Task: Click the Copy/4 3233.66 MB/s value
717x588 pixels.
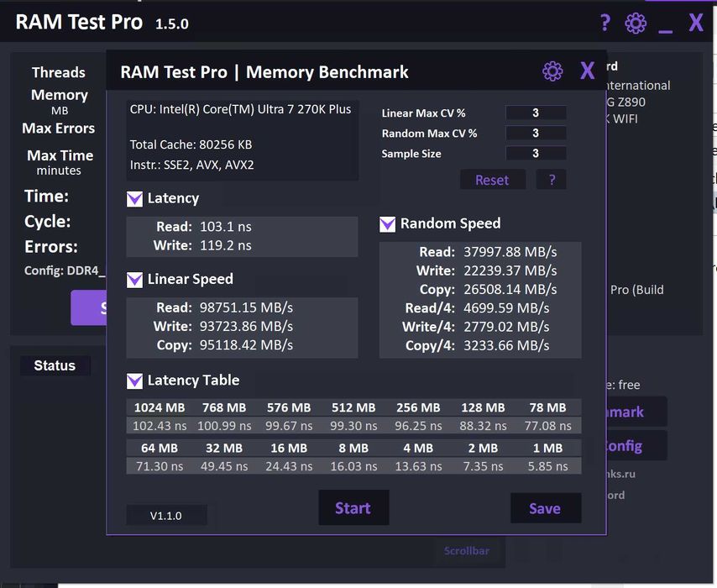Action: [x=506, y=346]
